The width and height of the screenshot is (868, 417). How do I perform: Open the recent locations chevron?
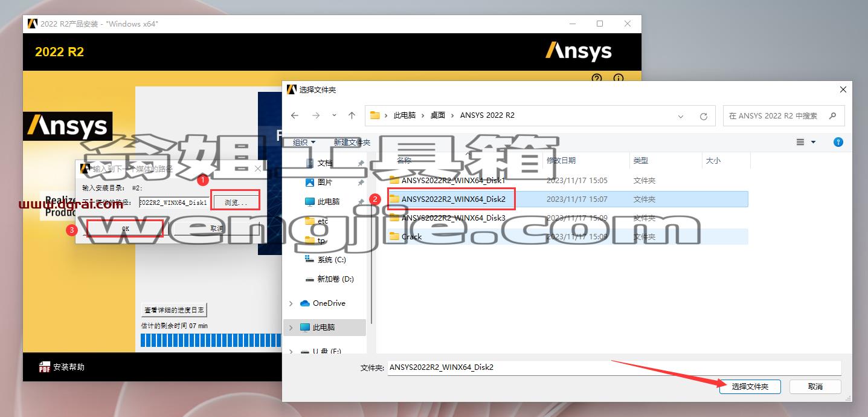pos(334,115)
